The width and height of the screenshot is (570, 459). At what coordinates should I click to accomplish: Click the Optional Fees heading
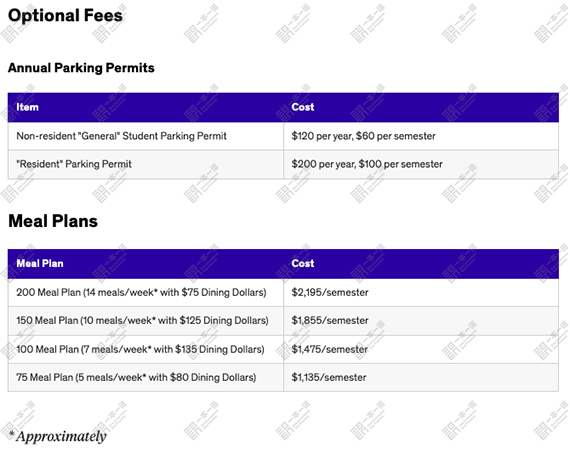coord(65,16)
